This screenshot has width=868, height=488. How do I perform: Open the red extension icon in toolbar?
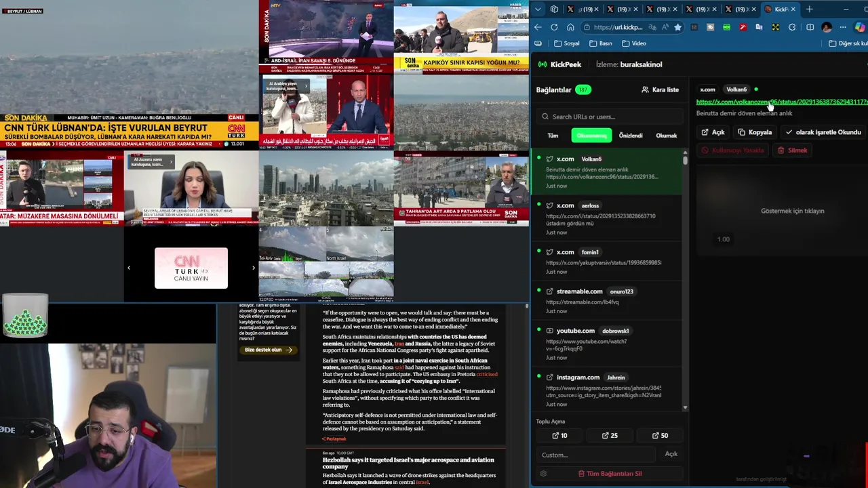[x=743, y=27]
